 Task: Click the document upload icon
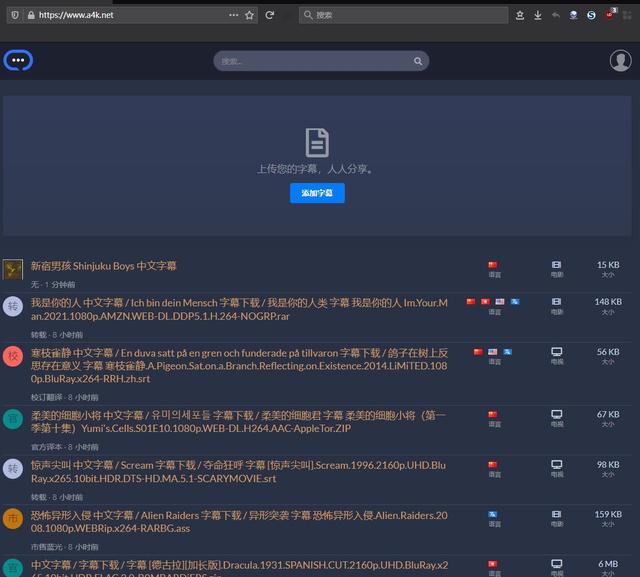point(317,142)
